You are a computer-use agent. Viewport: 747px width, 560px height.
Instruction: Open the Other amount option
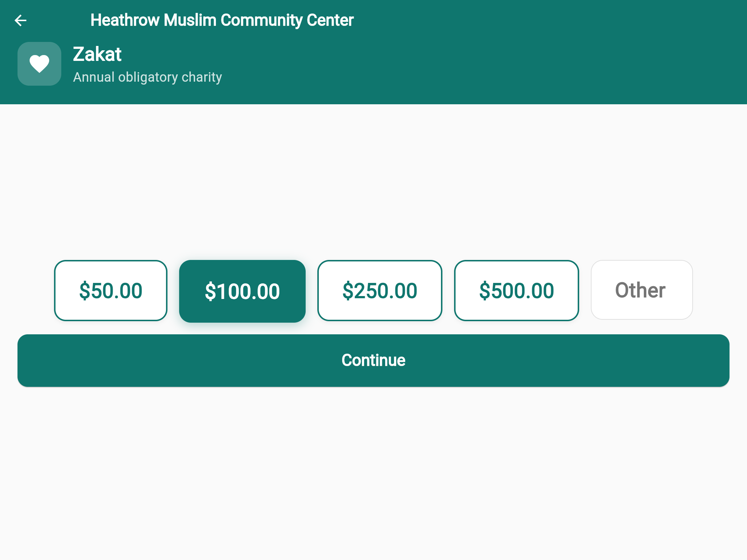(x=642, y=290)
